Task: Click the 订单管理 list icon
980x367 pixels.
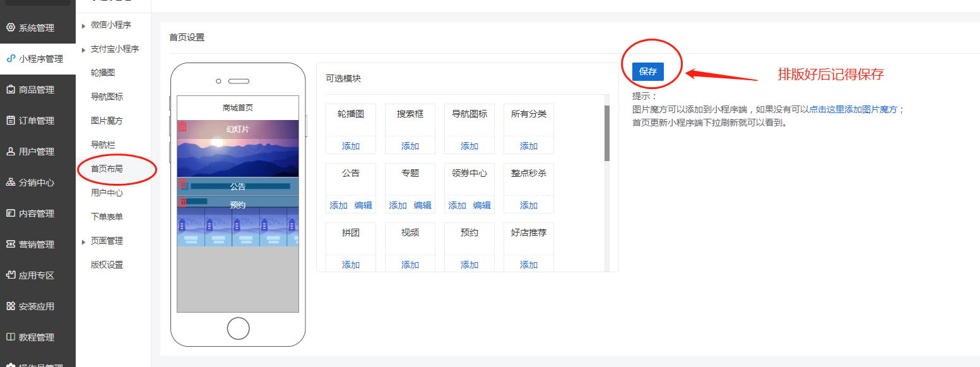Action: tap(10, 121)
